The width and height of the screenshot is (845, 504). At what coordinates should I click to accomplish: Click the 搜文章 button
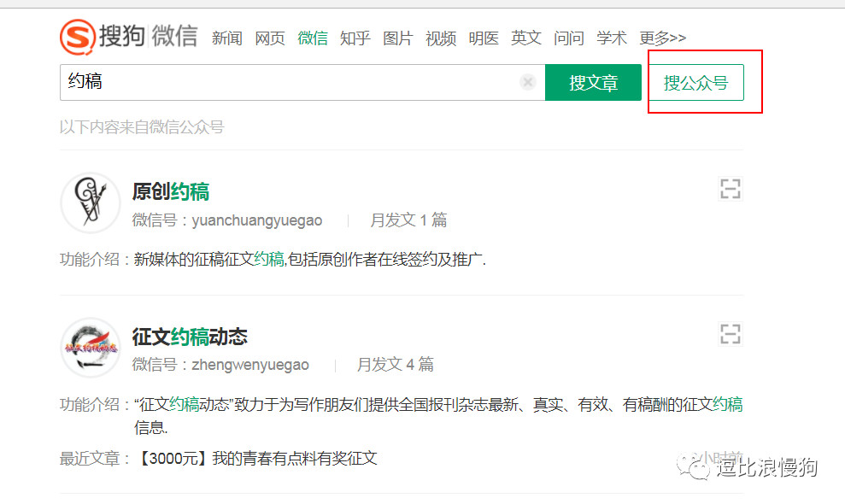(593, 83)
